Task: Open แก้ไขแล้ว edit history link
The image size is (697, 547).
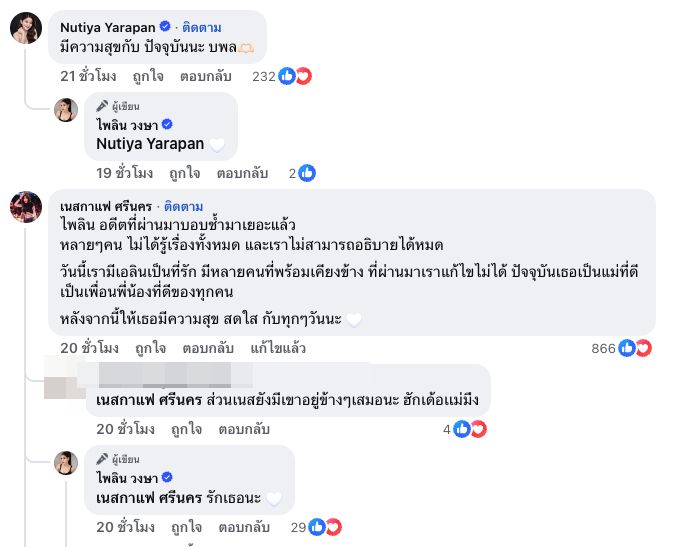Action: tap(277, 349)
